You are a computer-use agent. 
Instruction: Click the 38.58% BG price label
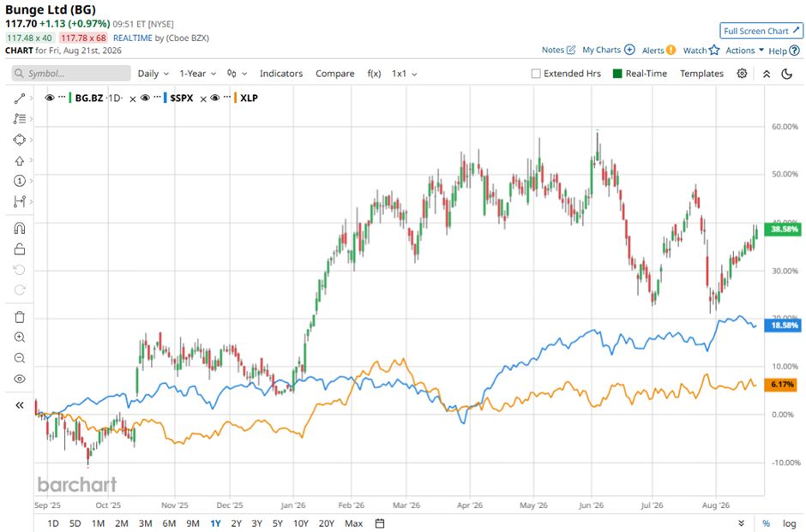point(783,229)
